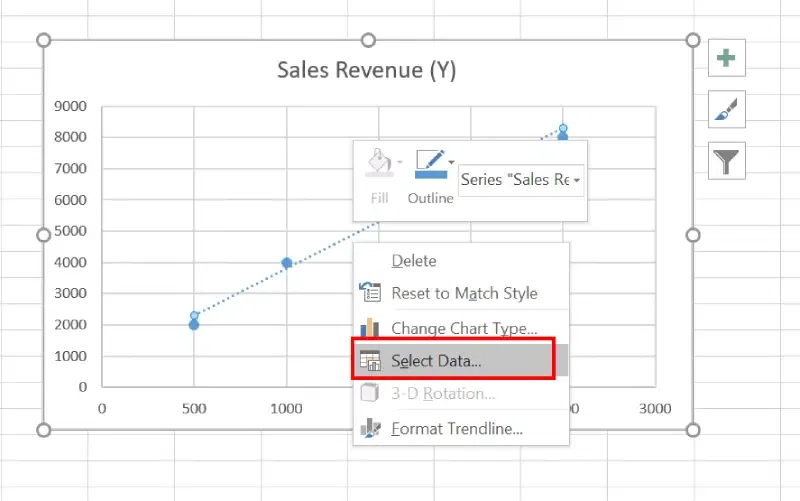
Task: Click the Sales Revenue (Y) chart title
Action: [367, 69]
